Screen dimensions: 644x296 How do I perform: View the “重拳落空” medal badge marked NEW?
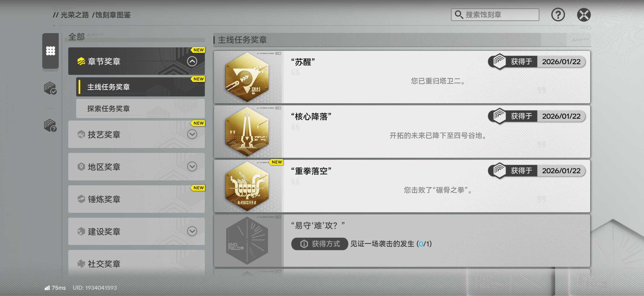click(x=247, y=186)
